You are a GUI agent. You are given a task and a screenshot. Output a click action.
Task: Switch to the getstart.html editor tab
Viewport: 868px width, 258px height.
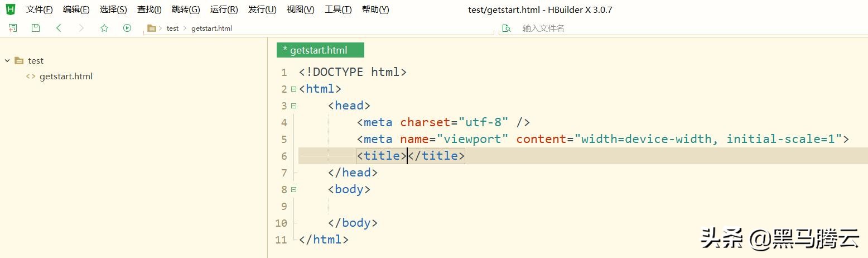[x=320, y=50]
